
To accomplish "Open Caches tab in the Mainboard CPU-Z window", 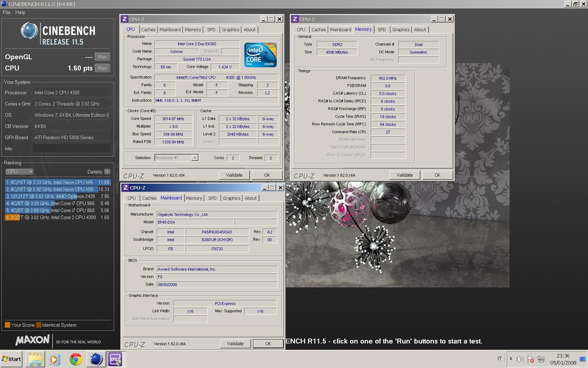I will [149, 198].
